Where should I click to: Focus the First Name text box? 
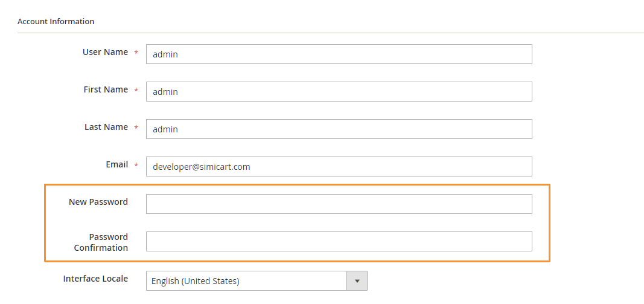coord(339,91)
